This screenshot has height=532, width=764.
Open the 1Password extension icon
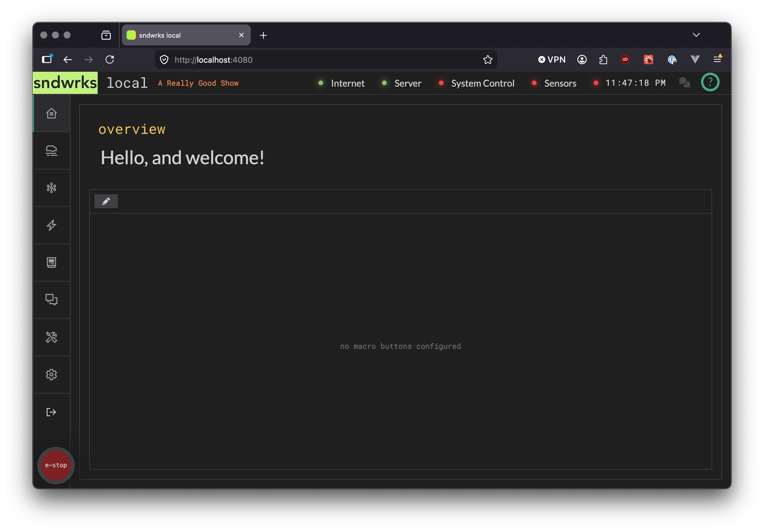[x=672, y=60]
